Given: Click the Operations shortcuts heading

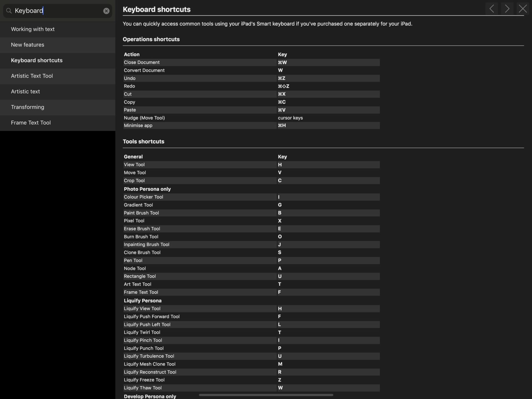Looking at the screenshot, I should [151, 39].
